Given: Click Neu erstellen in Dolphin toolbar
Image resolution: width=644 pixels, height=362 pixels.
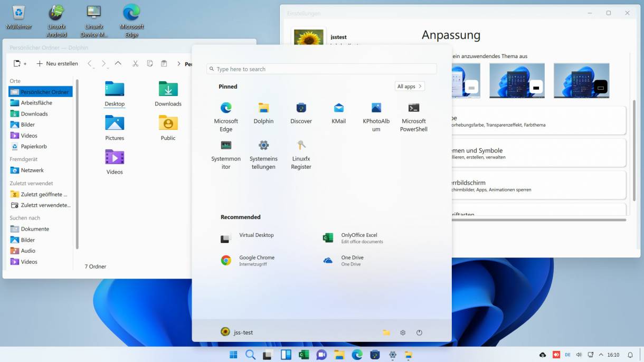Looking at the screenshot, I should point(57,63).
